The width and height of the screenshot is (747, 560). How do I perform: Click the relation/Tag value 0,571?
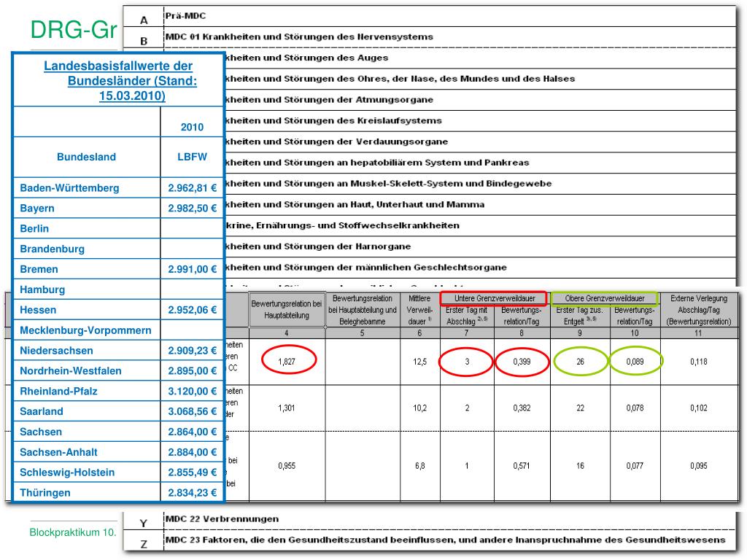[522, 466]
